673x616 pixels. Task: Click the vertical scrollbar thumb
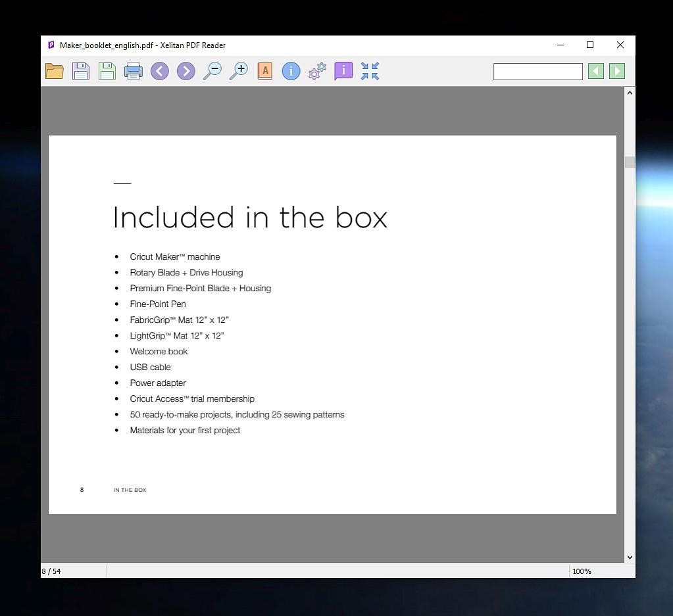coord(630,162)
